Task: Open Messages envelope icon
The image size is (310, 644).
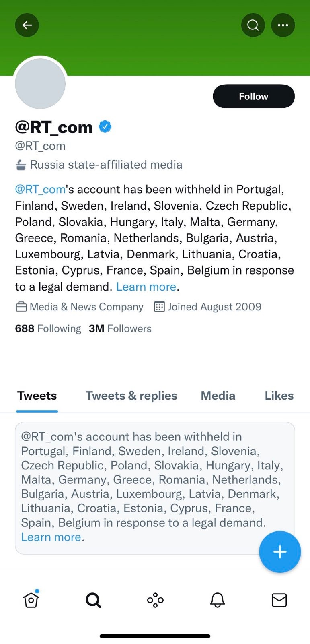Action: 279,600
